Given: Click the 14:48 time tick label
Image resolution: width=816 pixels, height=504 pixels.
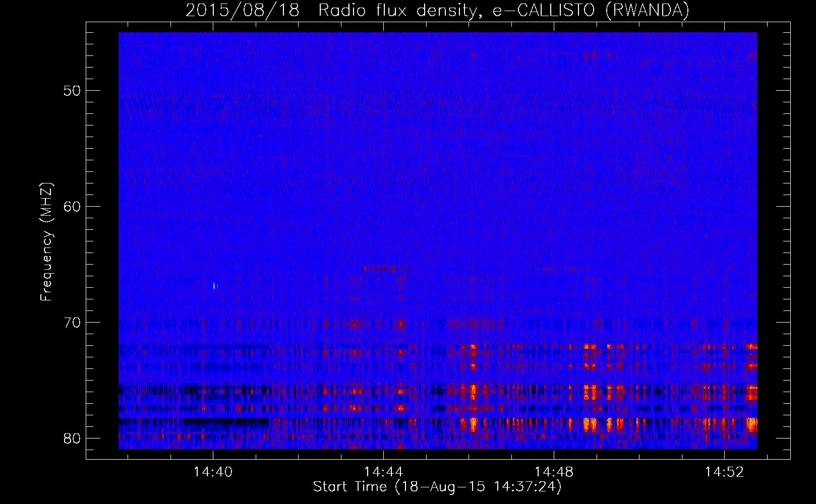Looking at the screenshot, I should [554, 472].
